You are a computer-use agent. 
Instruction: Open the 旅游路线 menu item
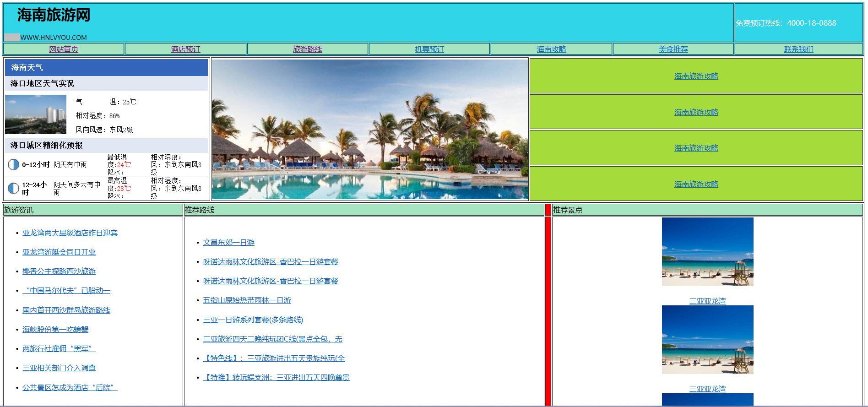point(307,49)
